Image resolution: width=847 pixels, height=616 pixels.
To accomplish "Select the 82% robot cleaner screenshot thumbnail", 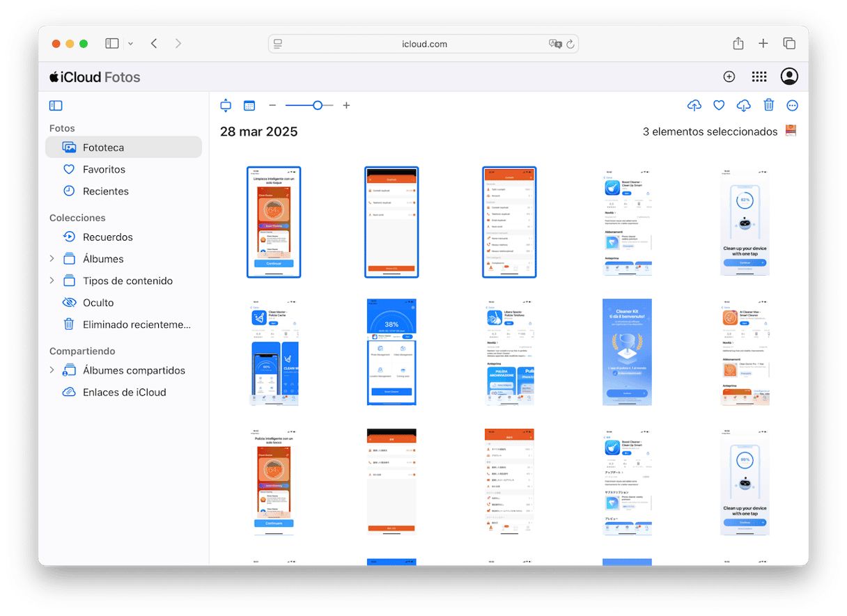I will 744,222.
